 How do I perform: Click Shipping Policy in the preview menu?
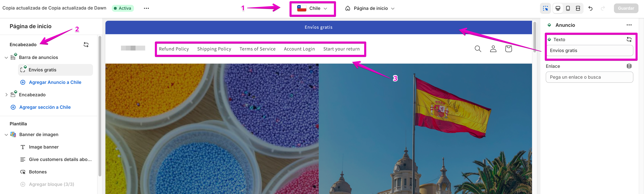click(x=214, y=49)
